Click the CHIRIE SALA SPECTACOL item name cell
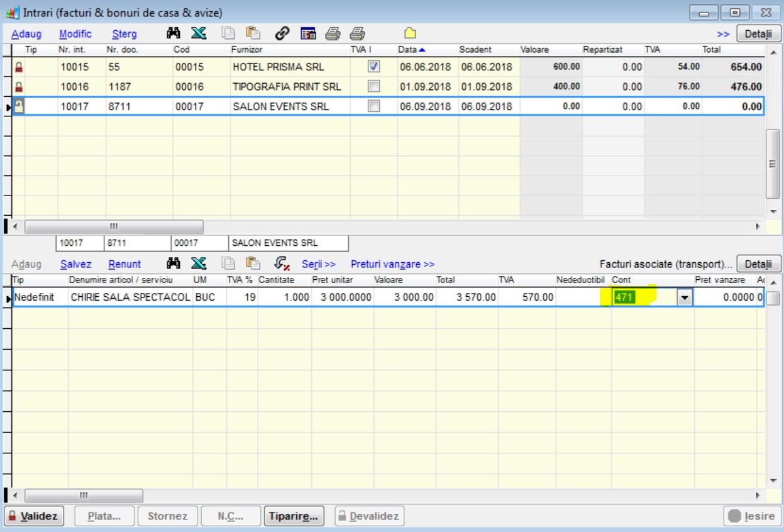 click(130, 299)
